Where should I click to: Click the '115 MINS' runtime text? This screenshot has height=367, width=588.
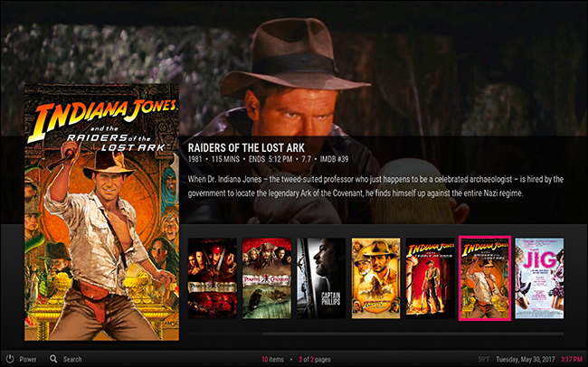click(225, 159)
